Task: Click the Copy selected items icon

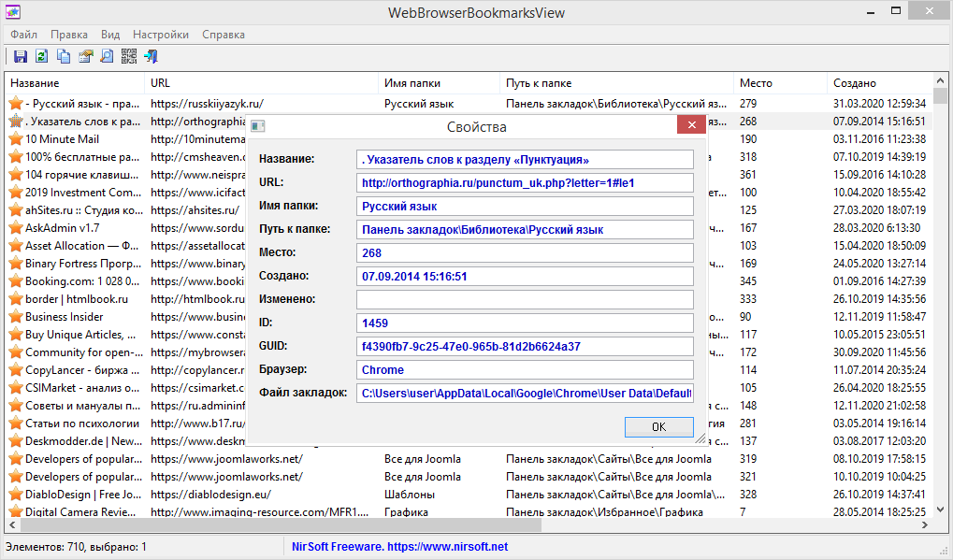Action: tap(64, 56)
